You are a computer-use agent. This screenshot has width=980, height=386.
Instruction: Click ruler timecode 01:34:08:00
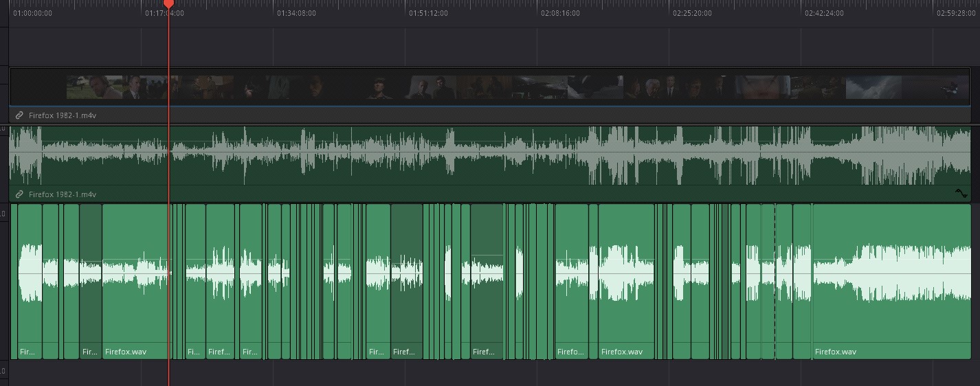296,13
